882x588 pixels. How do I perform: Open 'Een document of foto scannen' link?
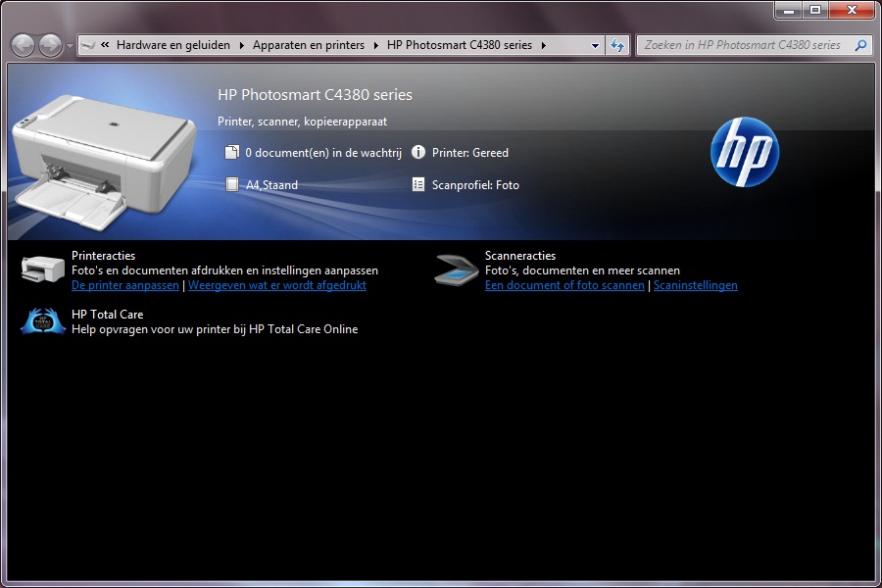pos(564,285)
